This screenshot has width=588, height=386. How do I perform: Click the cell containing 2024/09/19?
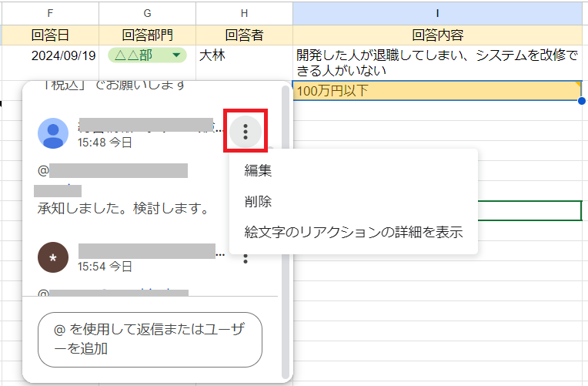coord(63,55)
